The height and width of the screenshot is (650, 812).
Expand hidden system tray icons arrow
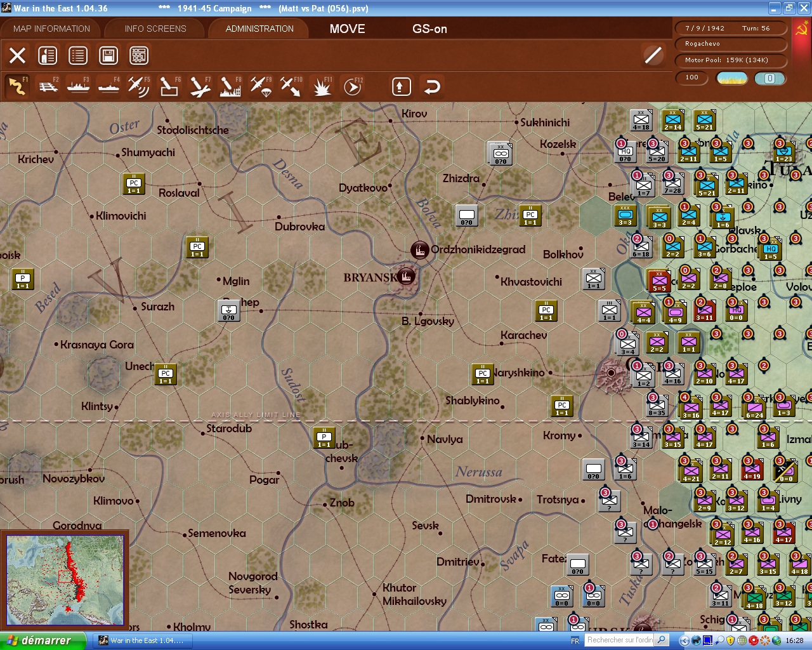(684, 640)
